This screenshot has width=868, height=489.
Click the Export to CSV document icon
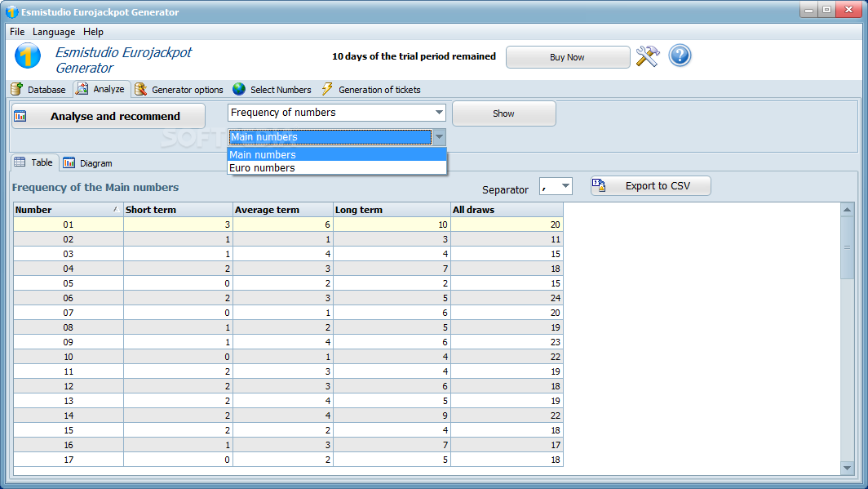pos(599,185)
